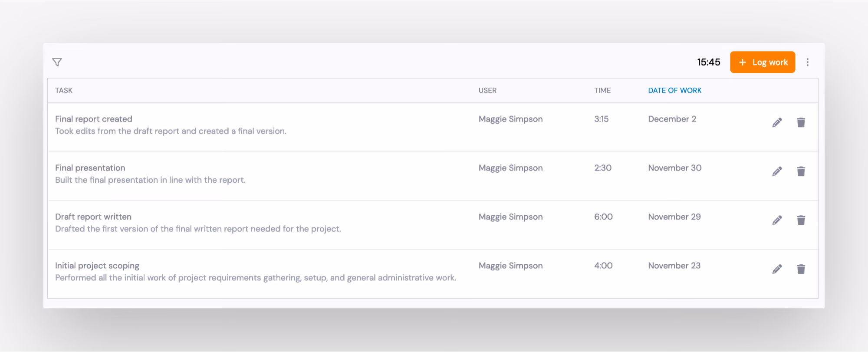
Task: Select the Final report created task title
Action: click(x=94, y=119)
